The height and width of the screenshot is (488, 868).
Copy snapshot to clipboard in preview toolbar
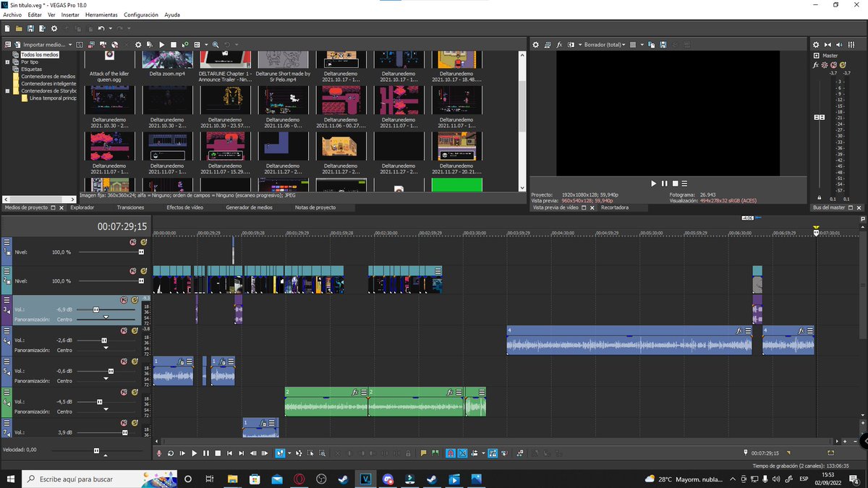652,45
